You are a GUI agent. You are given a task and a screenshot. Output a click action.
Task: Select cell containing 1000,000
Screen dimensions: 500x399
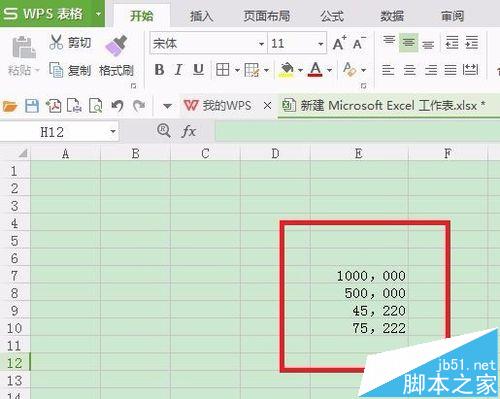pyautogui.click(x=359, y=275)
